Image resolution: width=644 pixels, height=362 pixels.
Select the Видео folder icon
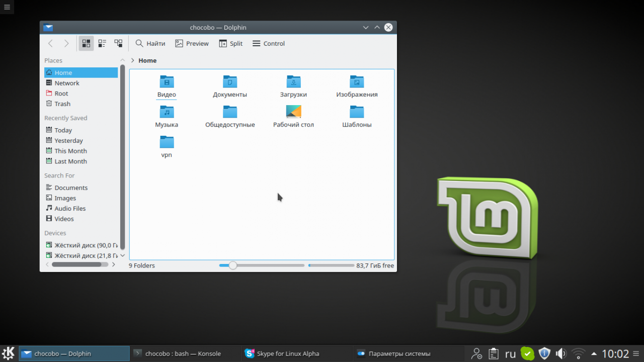167,81
